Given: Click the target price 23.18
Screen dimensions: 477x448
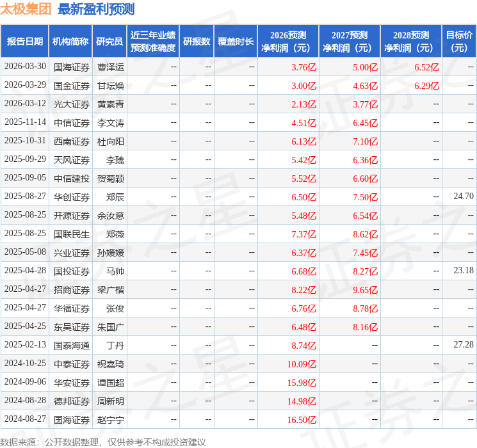Looking at the screenshot, I should (464, 270).
